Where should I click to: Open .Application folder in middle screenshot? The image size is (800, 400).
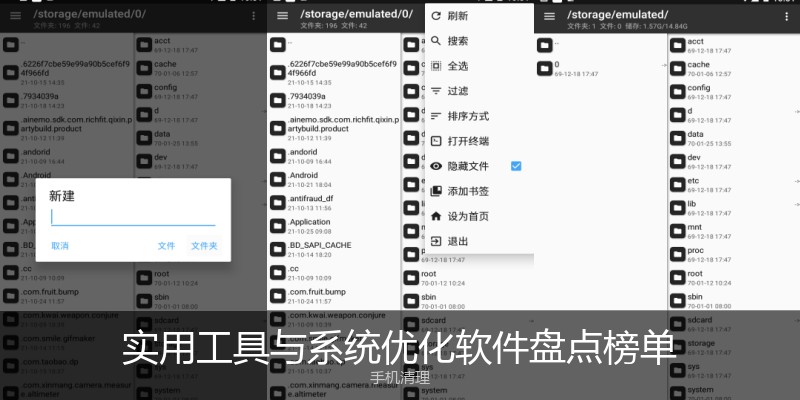tap(334, 226)
